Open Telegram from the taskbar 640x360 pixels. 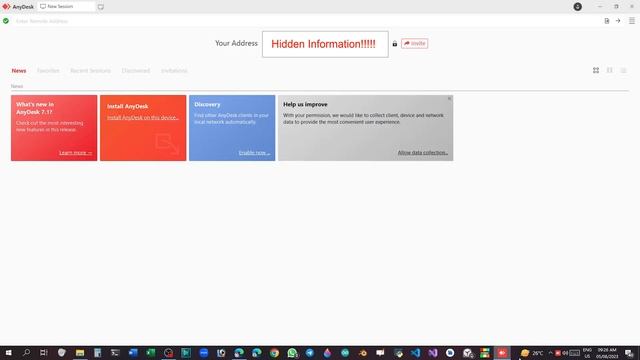click(x=310, y=353)
